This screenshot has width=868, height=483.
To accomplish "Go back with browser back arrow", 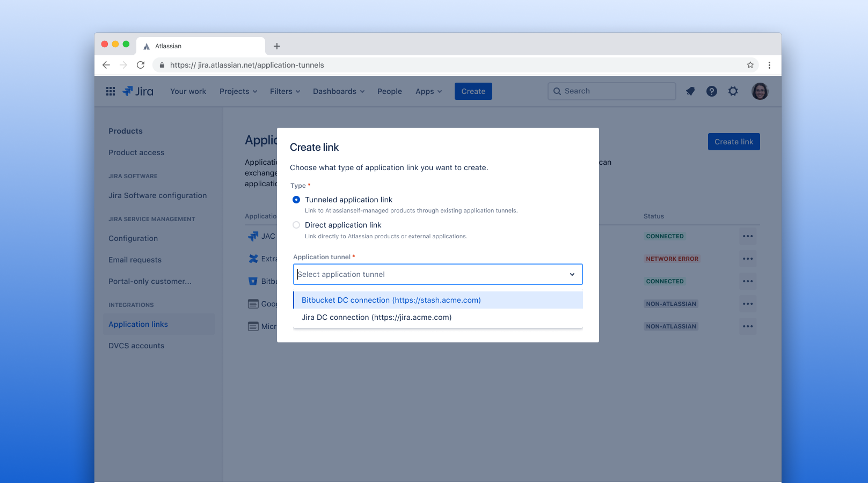I will click(x=106, y=65).
